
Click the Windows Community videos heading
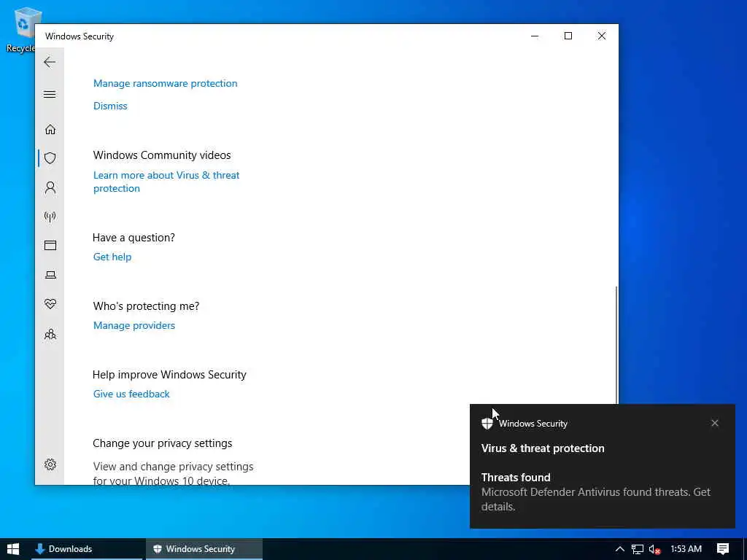pyautogui.click(x=162, y=155)
